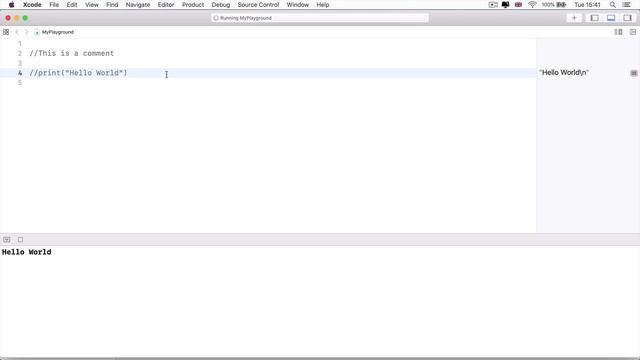Open the Apple menu

pos(11,5)
